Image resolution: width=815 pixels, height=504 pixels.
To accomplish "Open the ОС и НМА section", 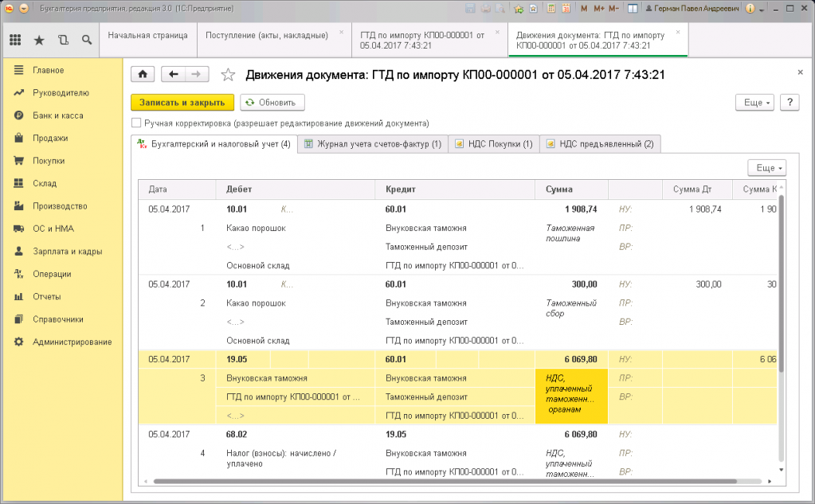I will 53,229.
